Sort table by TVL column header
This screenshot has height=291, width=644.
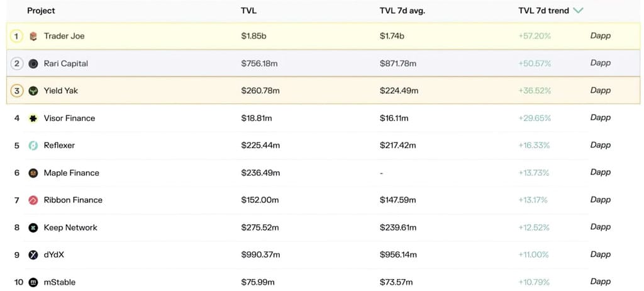[248, 11]
